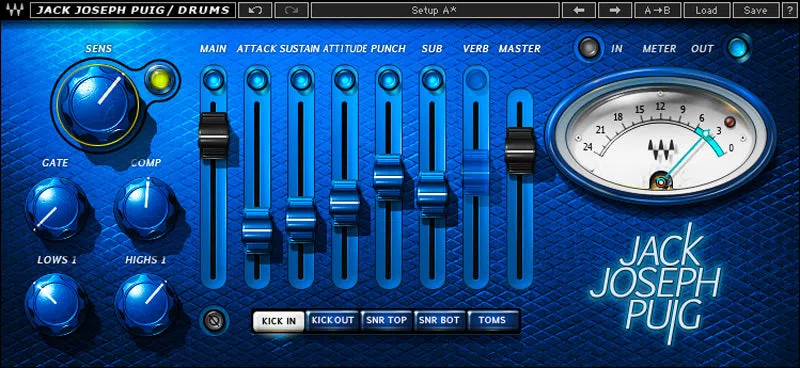Open help with the question mark icon
This screenshot has width=800, height=368.
coord(789,10)
